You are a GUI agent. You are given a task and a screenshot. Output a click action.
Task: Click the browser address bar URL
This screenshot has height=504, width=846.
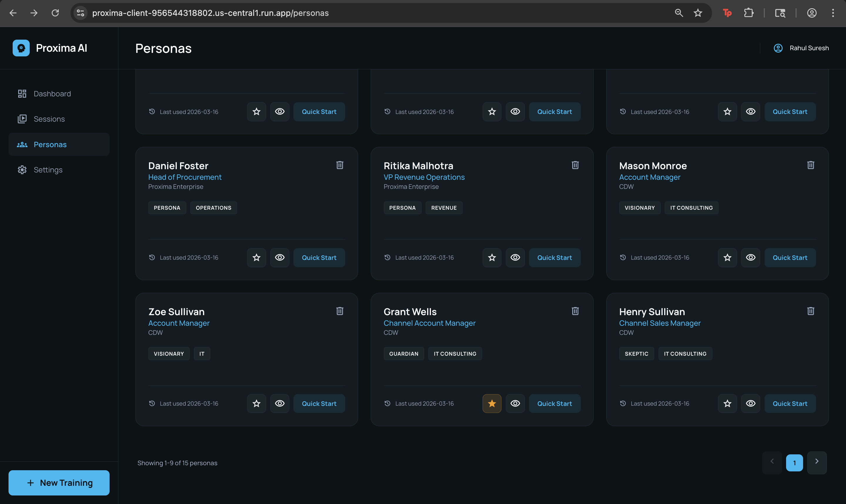[x=210, y=13]
